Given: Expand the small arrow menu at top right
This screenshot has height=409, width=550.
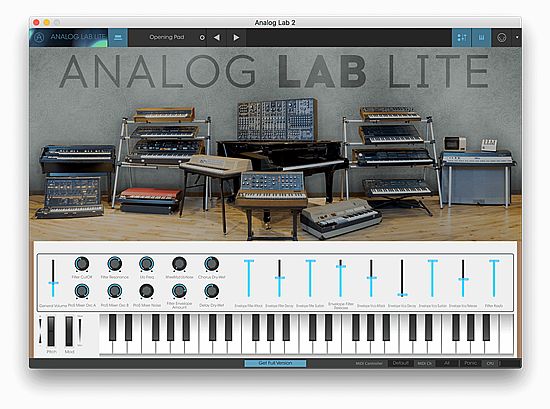Looking at the screenshot, I should pyautogui.click(x=517, y=37).
